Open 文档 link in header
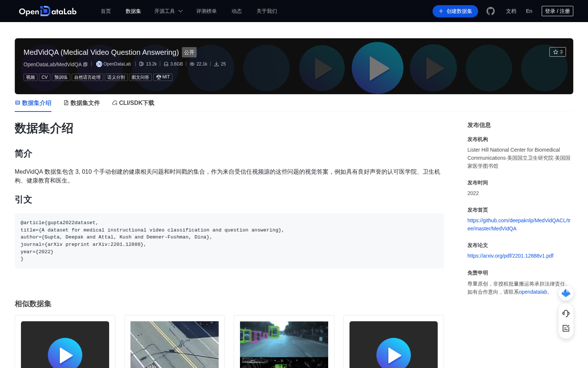Viewport: 588px width, 368px height. click(x=511, y=11)
